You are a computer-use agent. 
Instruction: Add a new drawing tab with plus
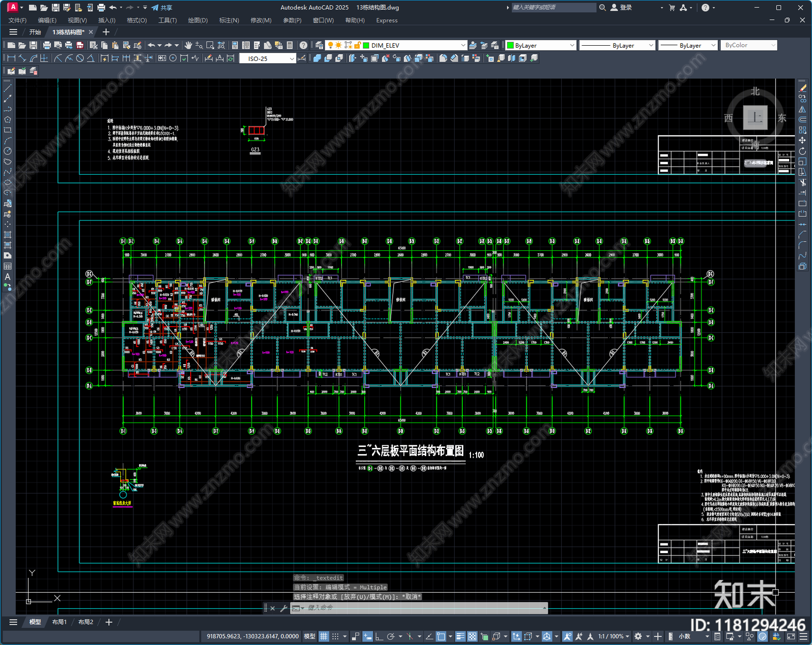(x=106, y=32)
